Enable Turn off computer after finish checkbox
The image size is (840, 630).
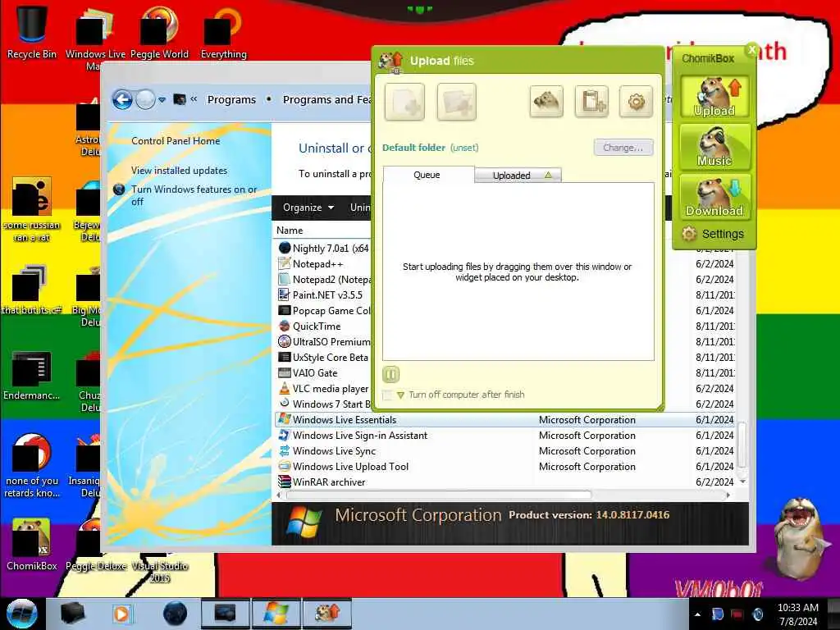tap(387, 395)
